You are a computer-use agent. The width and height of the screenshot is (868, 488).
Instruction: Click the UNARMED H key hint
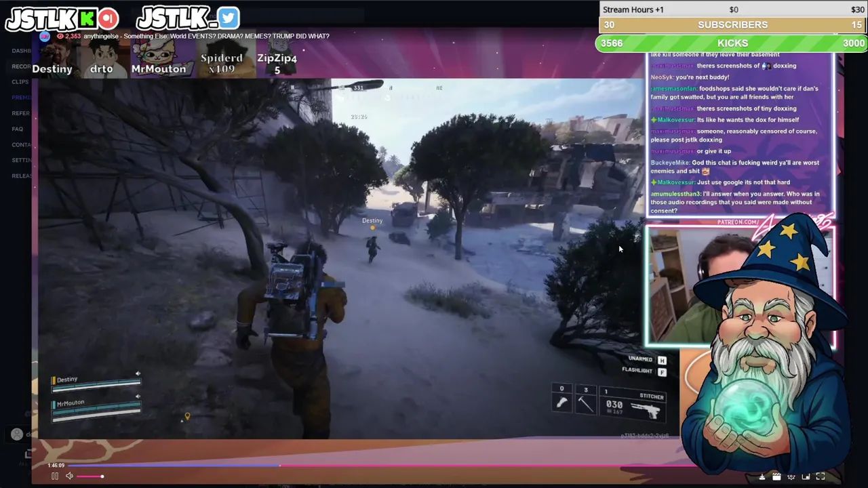[648, 359]
